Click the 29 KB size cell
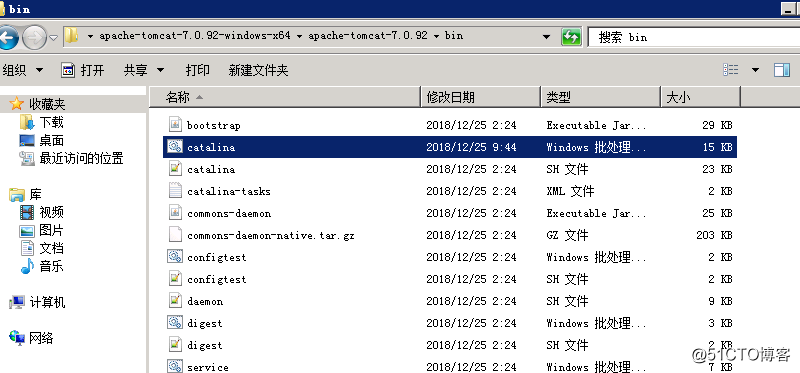800x373 pixels. pos(717,125)
